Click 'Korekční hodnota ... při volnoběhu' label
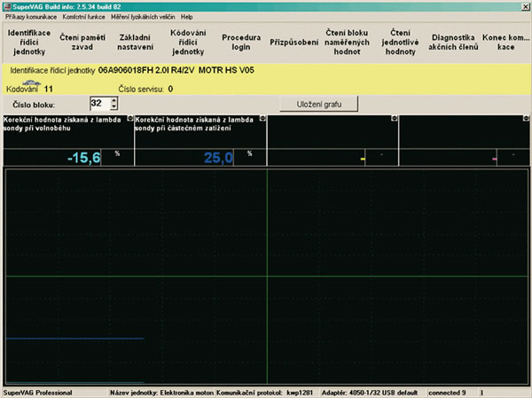532x398 pixels. pyautogui.click(x=62, y=124)
